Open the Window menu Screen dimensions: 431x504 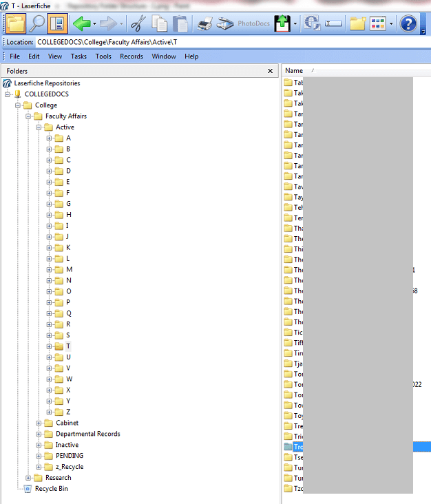pos(164,56)
